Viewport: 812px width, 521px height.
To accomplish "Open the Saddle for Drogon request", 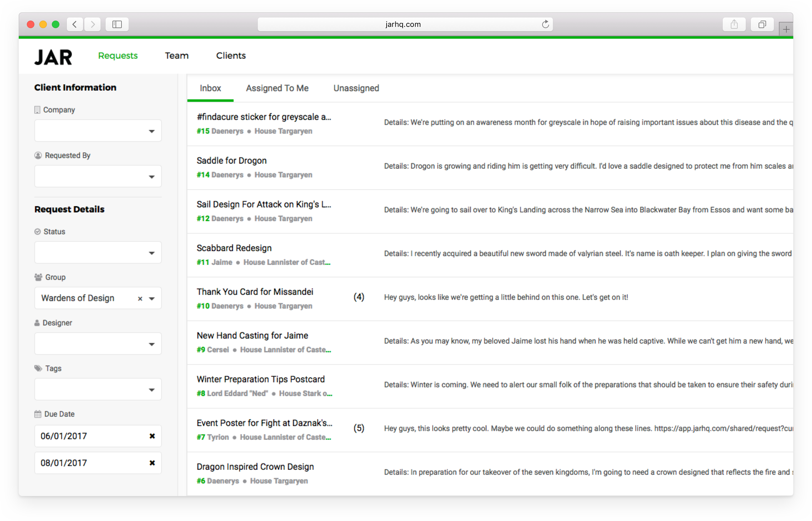I will (232, 161).
